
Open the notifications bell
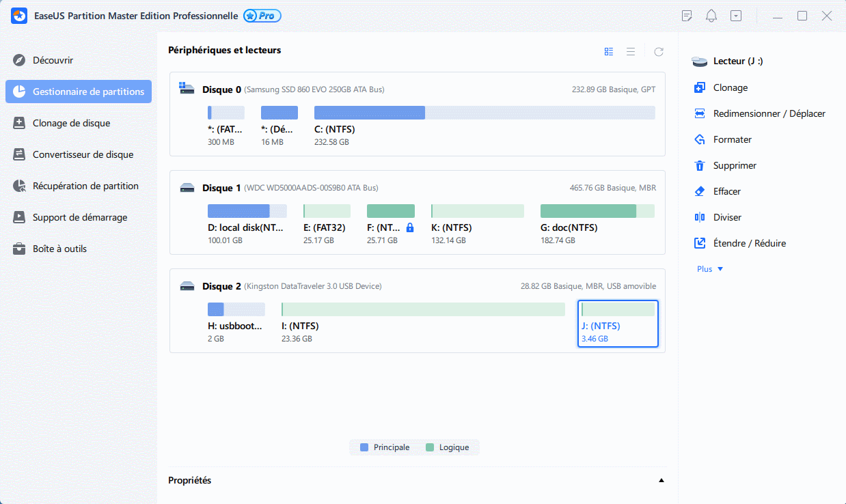tap(711, 16)
